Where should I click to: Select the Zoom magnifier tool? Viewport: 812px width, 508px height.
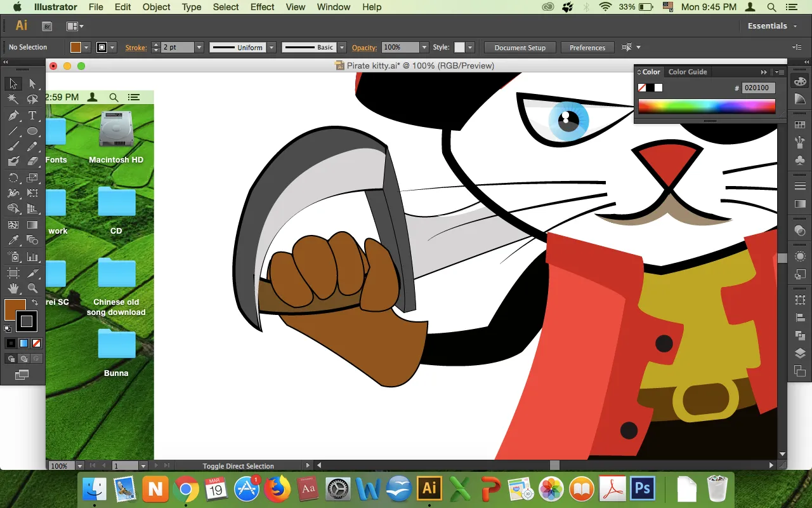[32, 288]
